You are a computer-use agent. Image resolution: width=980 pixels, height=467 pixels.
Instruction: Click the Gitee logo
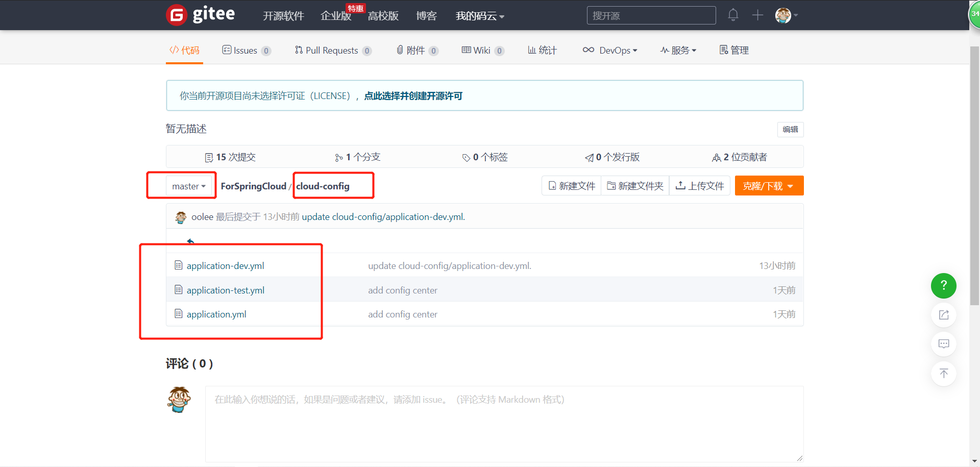coord(200,15)
